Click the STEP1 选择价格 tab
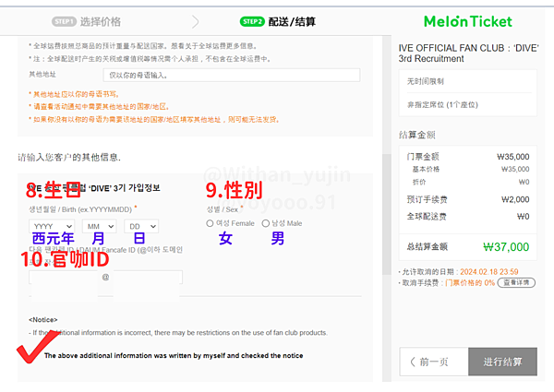 click(x=86, y=21)
